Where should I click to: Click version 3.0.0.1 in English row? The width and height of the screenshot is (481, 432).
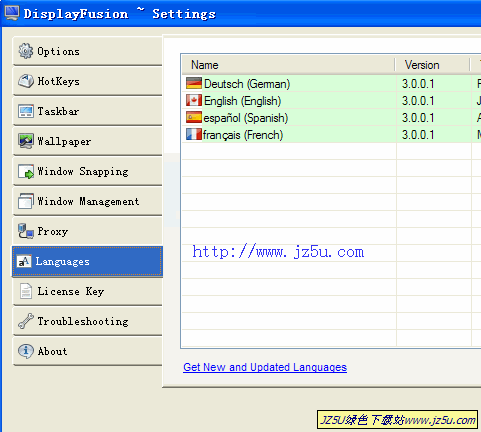click(x=418, y=101)
